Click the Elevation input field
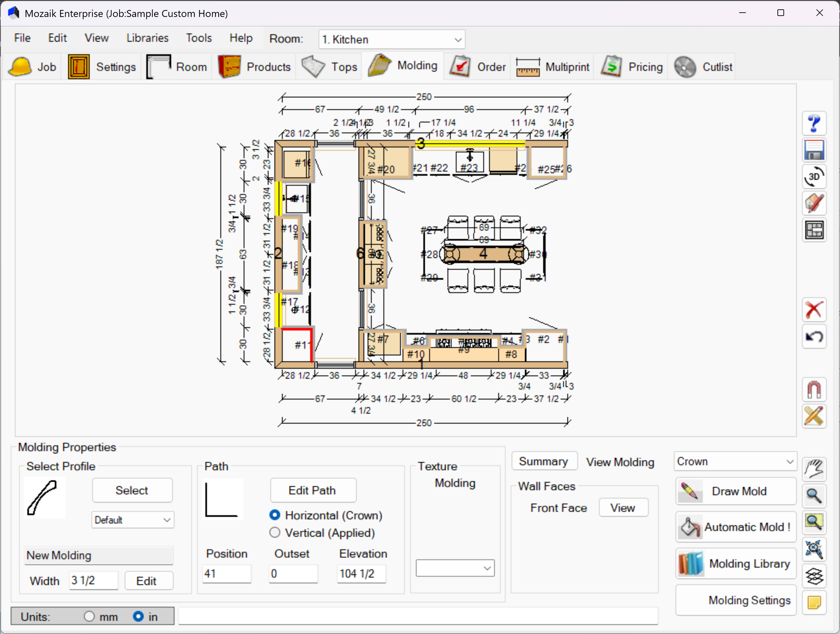Image resolution: width=840 pixels, height=634 pixels. point(361,573)
